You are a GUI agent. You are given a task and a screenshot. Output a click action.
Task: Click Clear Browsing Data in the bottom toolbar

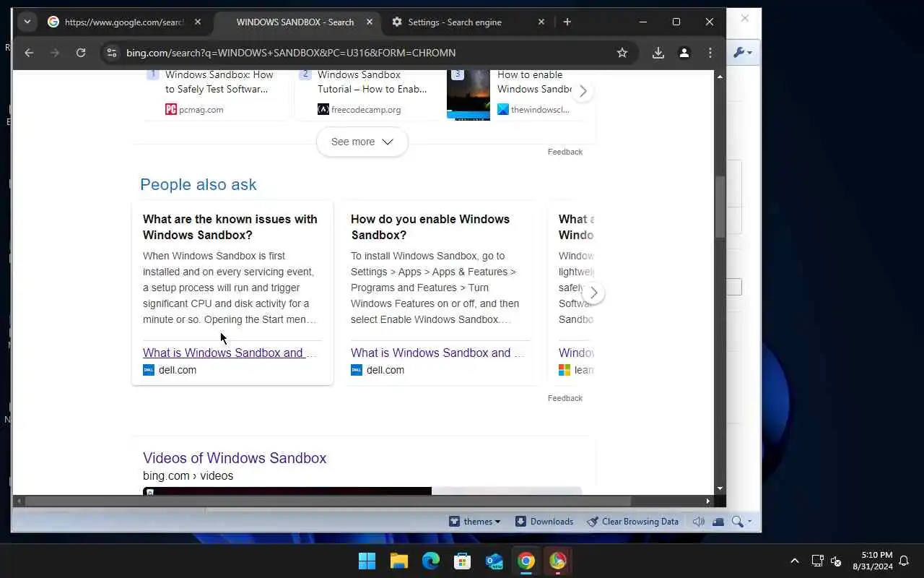(632, 522)
